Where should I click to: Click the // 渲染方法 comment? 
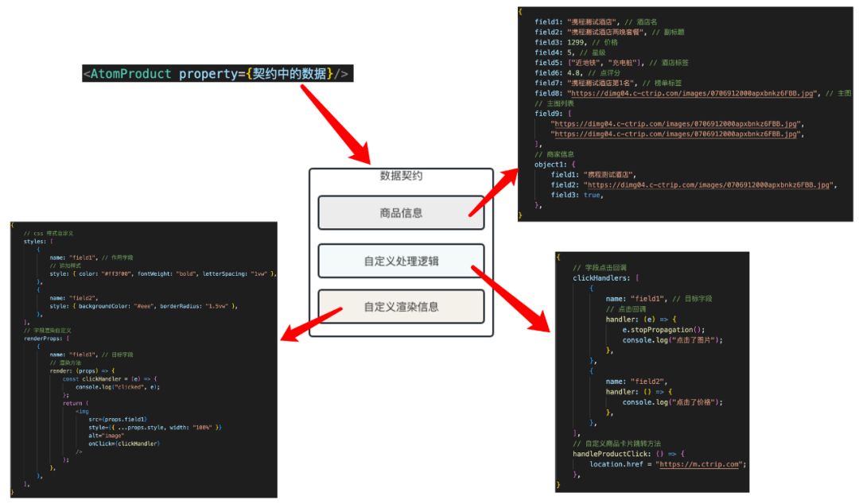(x=65, y=362)
